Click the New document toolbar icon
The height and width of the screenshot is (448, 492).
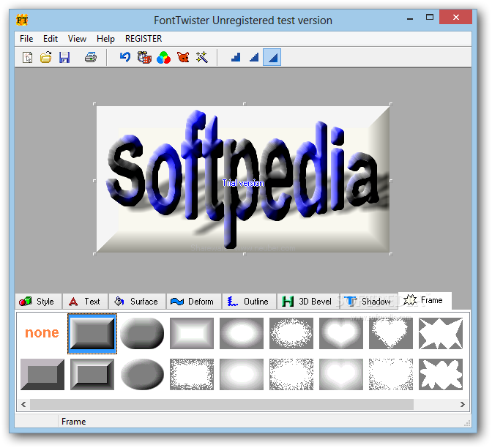point(27,57)
